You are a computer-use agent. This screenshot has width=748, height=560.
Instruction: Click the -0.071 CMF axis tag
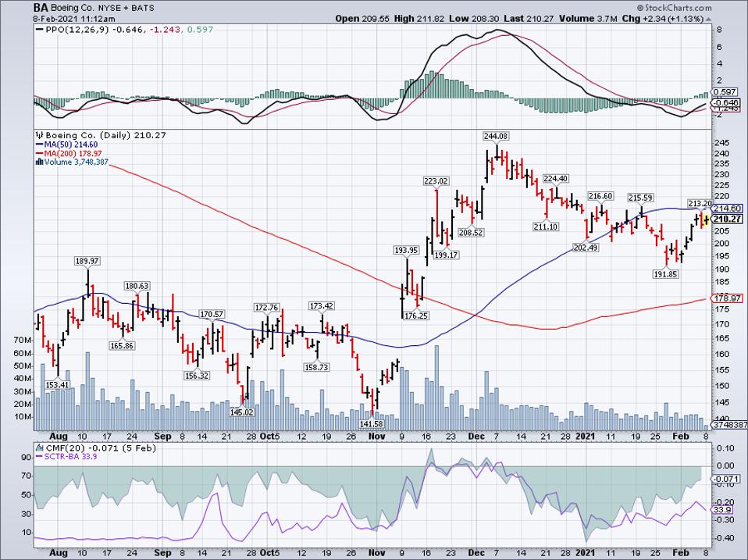tap(725, 479)
